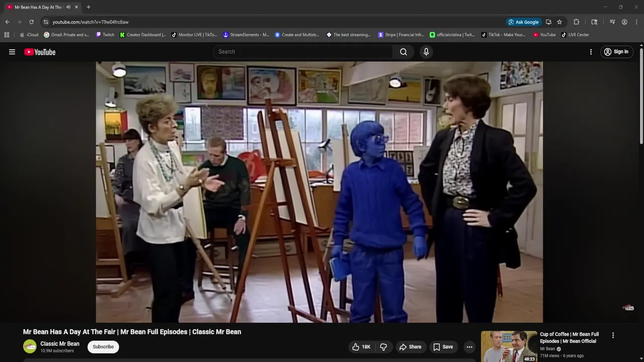Image resolution: width=644 pixels, height=362 pixels.
Task: Click the Sign in button
Action: point(616,52)
